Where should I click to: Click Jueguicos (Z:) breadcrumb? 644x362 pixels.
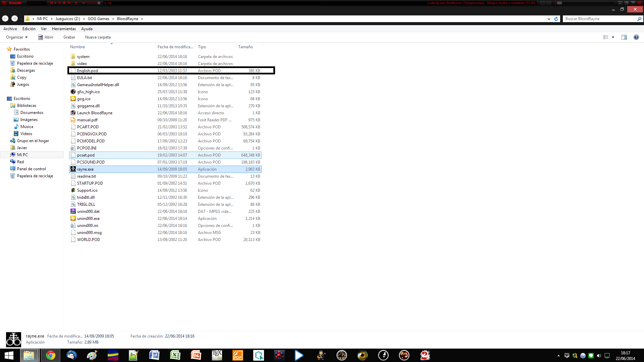68,19
